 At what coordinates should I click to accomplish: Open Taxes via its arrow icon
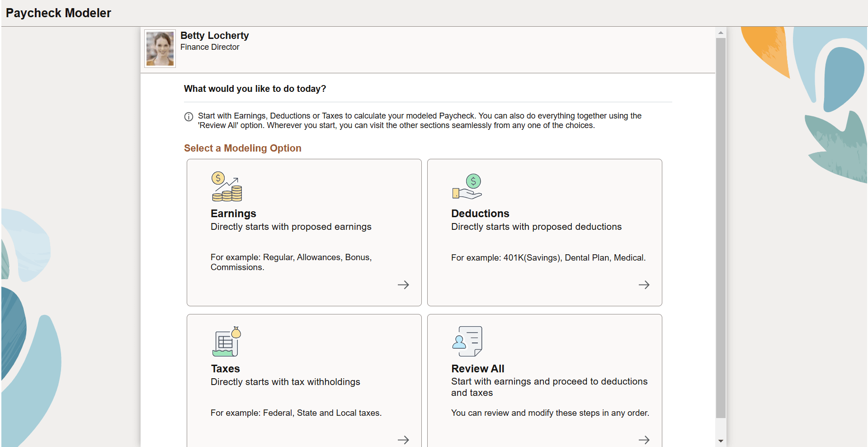coord(403,439)
